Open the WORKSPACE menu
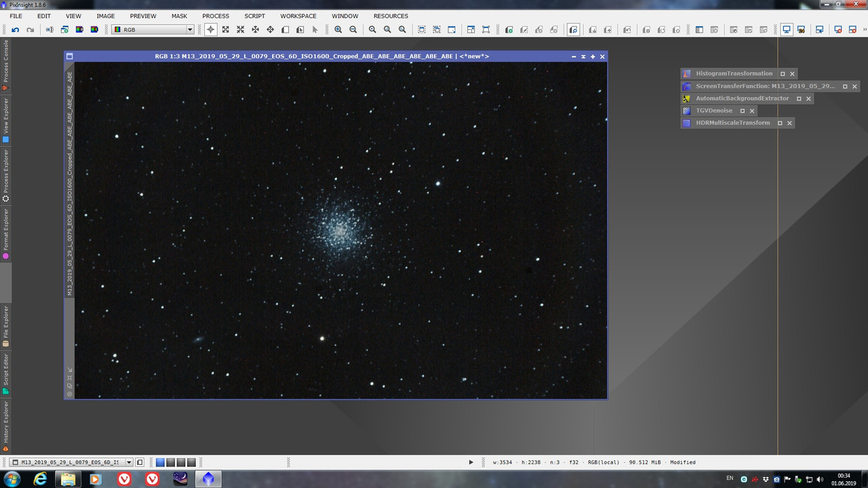Viewport: 868px width, 488px height. point(298,16)
